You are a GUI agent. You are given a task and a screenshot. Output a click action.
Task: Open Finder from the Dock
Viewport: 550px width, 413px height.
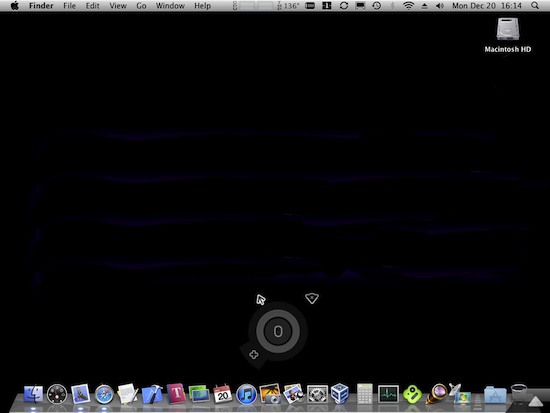[x=33, y=394]
